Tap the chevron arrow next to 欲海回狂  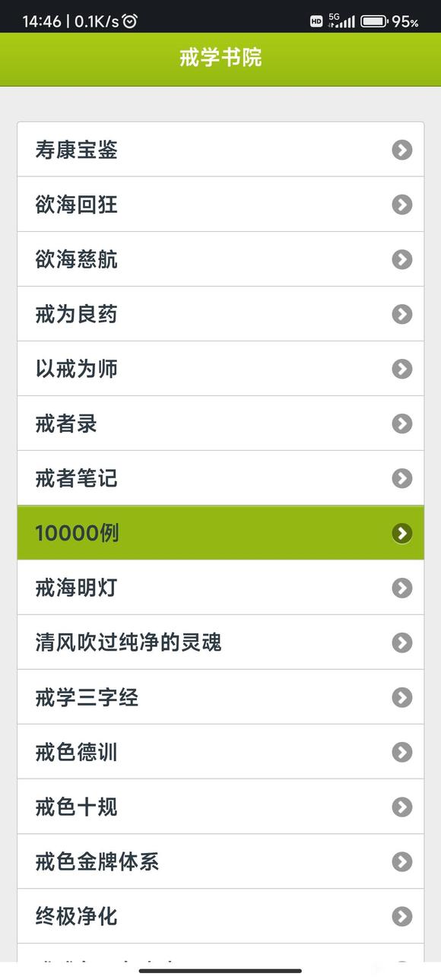[x=401, y=205]
